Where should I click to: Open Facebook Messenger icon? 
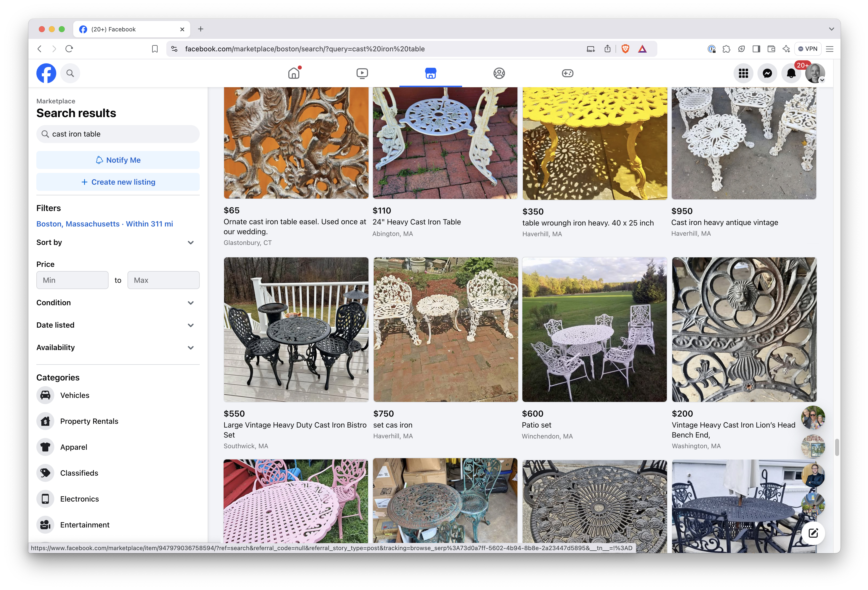(767, 73)
